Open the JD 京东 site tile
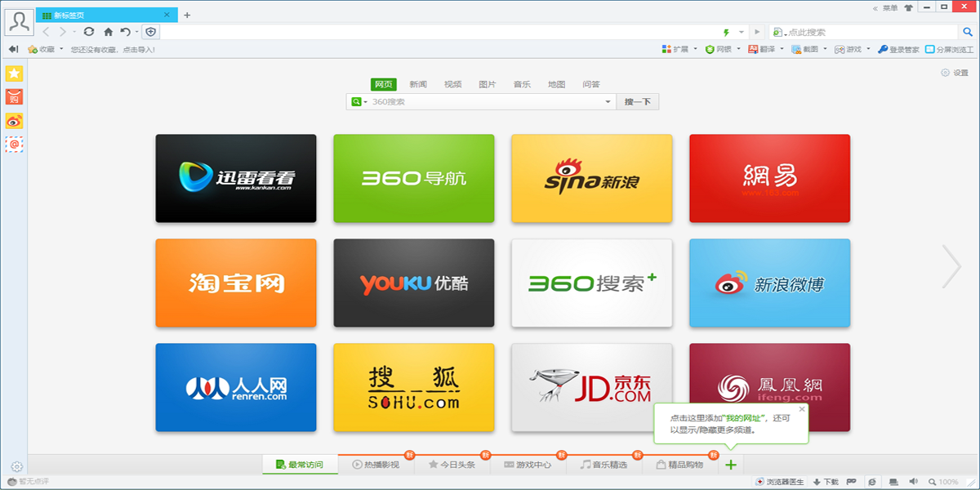 pyautogui.click(x=592, y=387)
